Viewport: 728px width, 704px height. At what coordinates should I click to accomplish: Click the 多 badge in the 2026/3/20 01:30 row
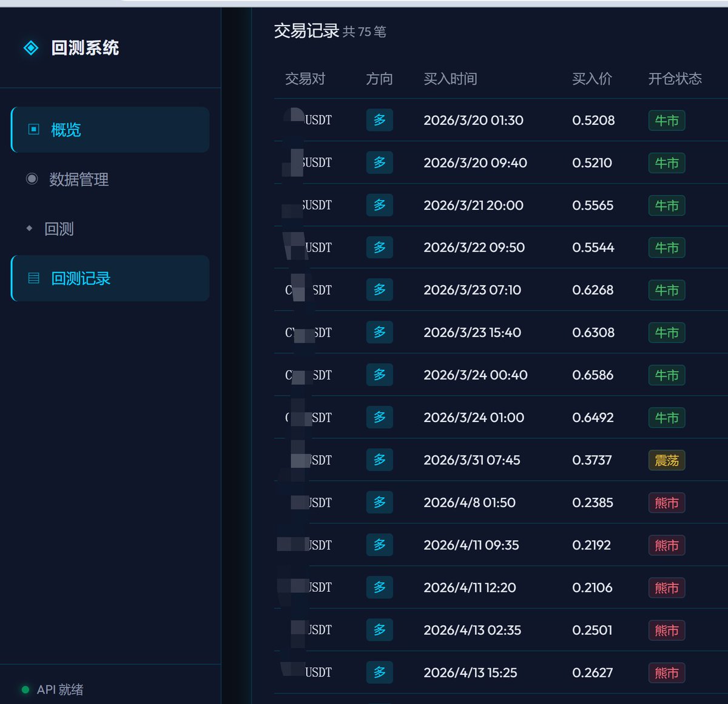(x=380, y=120)
